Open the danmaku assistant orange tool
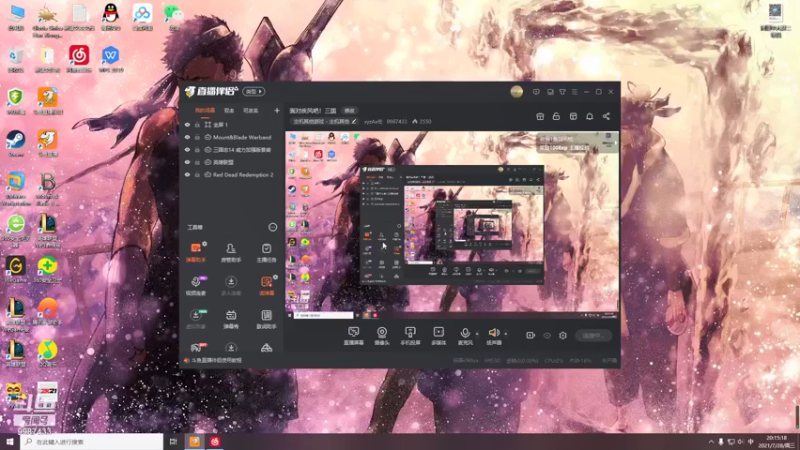This screenshot has width=800, height=450. (195, 253)
